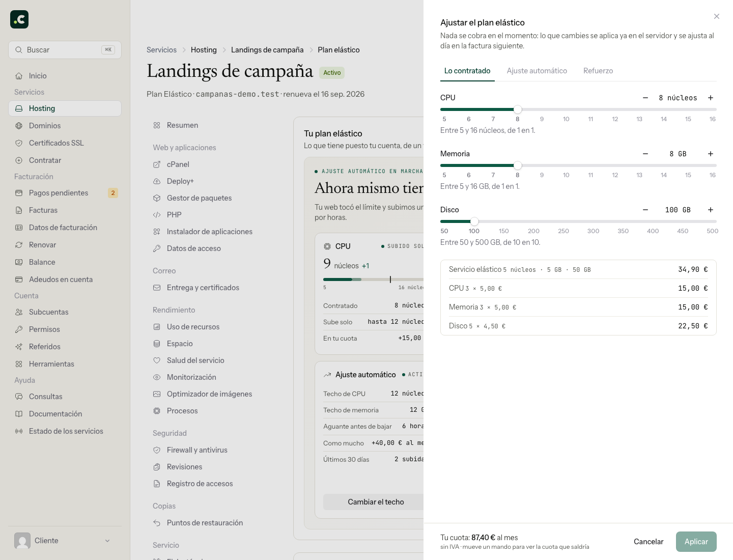The image size is (733, 560).
Task: Expand the Cliente account menu
Action: point(65,541)
